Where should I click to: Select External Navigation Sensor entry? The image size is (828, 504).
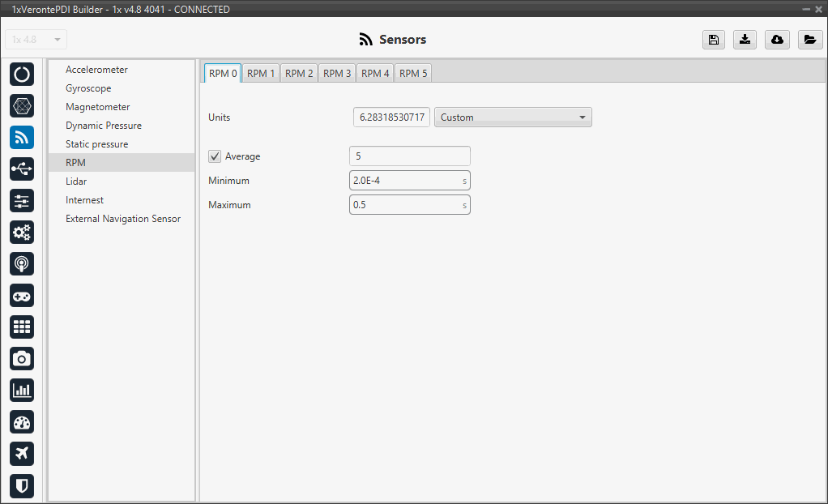123,219
